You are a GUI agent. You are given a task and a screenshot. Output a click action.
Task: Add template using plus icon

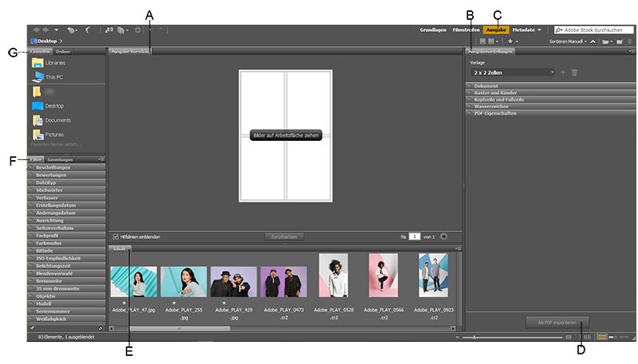[563, 72]
